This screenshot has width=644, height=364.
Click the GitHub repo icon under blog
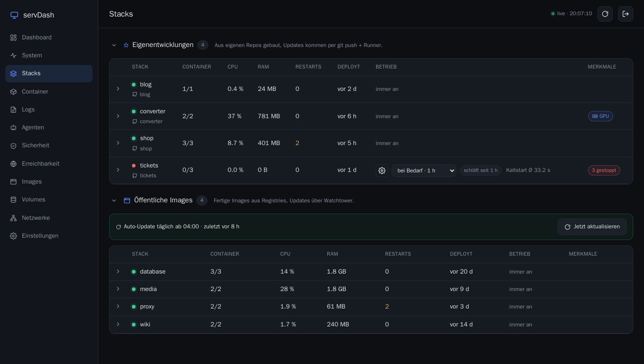pyautogui.click(x=135, y=94)
